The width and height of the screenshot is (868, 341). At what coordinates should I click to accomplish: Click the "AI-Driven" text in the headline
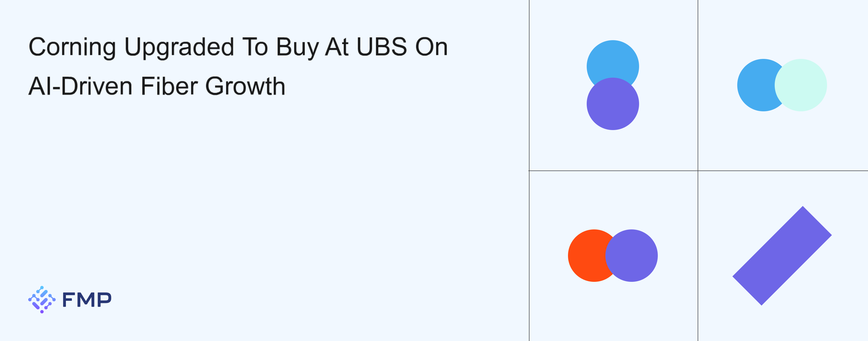[80, 86]
